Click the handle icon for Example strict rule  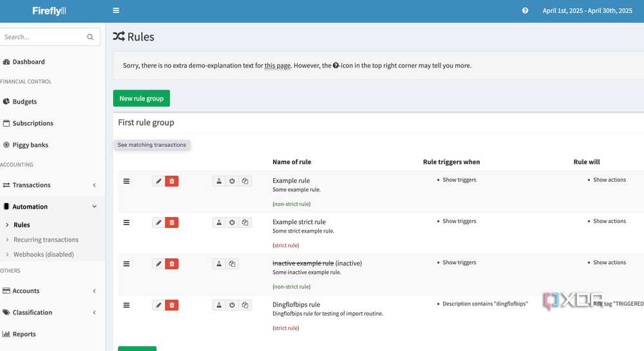click(126, 222)
